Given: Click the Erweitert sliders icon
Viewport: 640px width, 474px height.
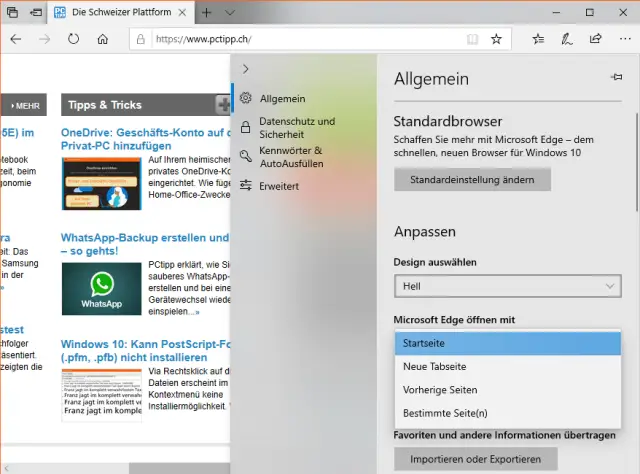Looking at the screenshot, I should coord(245,185).
